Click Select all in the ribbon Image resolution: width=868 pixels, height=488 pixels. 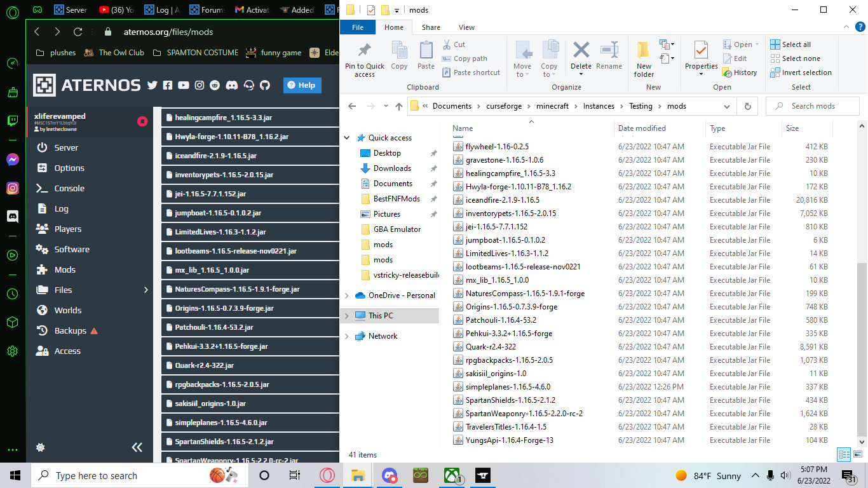790,44
